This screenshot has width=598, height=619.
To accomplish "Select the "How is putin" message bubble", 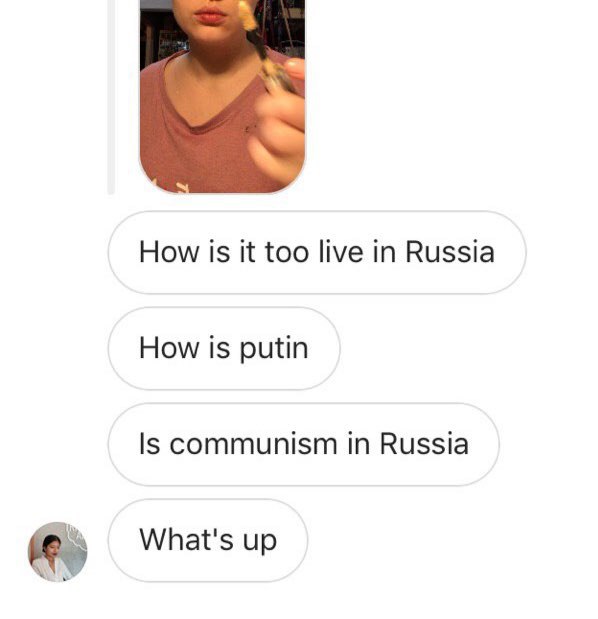I will 224,348.
